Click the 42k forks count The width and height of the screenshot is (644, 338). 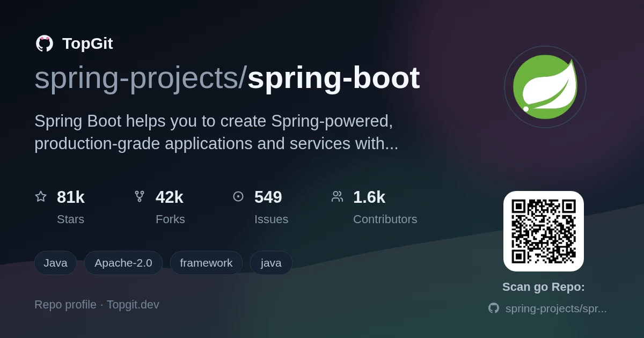170,197
